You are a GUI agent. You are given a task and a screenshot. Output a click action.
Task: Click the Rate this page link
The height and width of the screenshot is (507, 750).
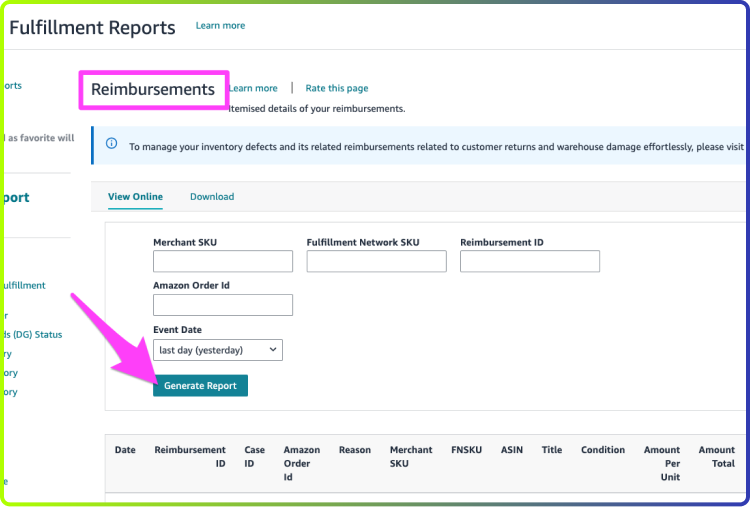pyautogui.click(x=337, y=88)
